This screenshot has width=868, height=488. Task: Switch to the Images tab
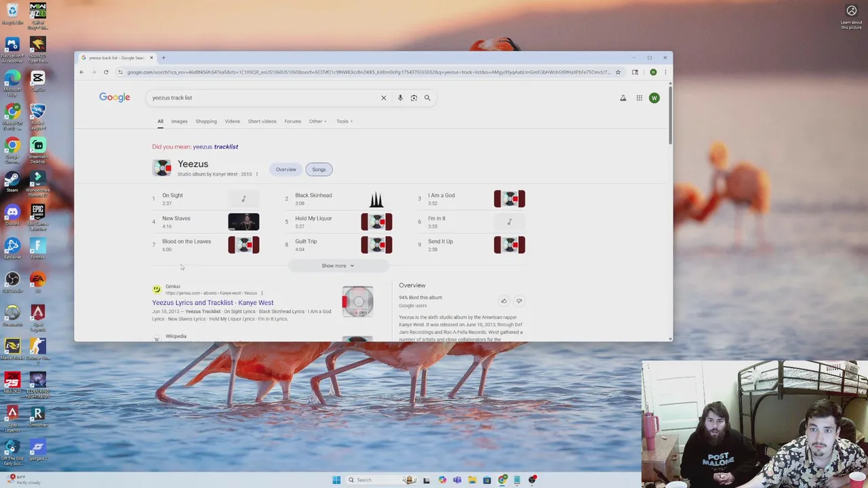[179, 121]
